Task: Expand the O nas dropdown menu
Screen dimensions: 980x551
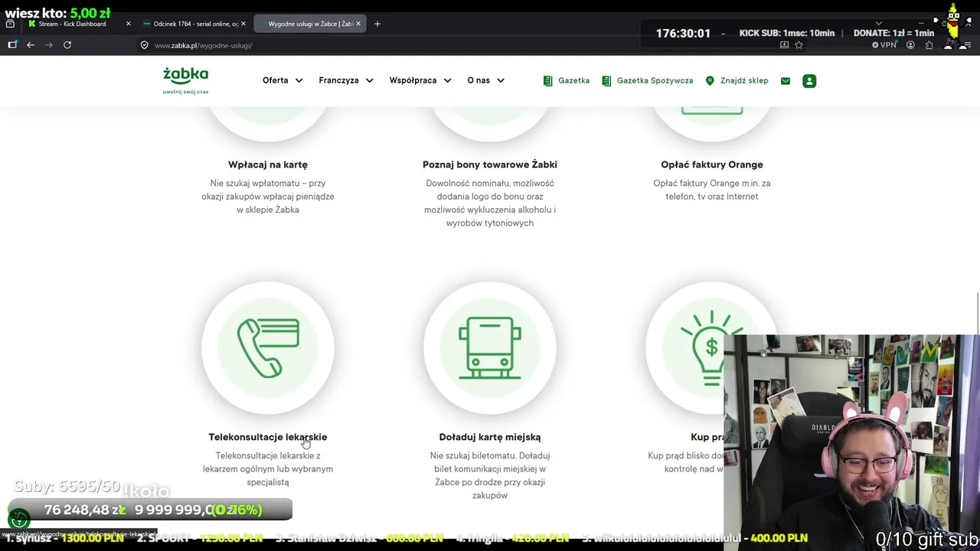Action: pos(486,80)
